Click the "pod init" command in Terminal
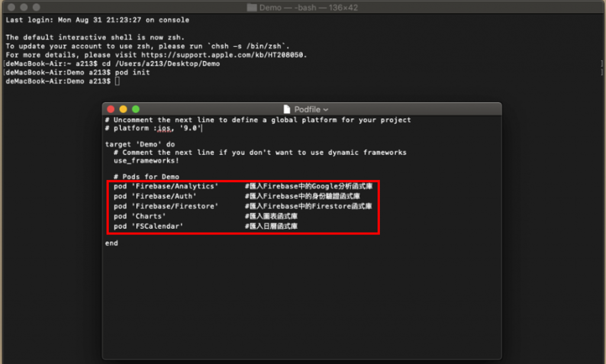 click(x=132, y=72)
